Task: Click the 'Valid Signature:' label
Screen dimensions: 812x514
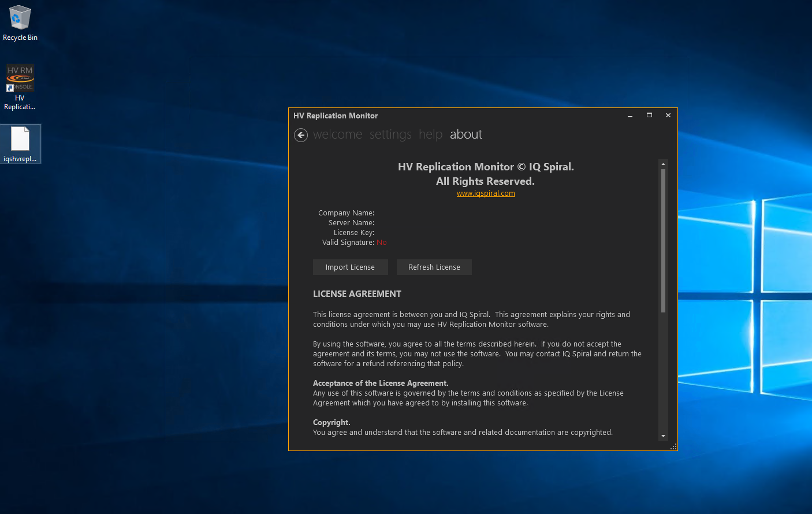Action: pyautogui.click(x=348, y=243)
